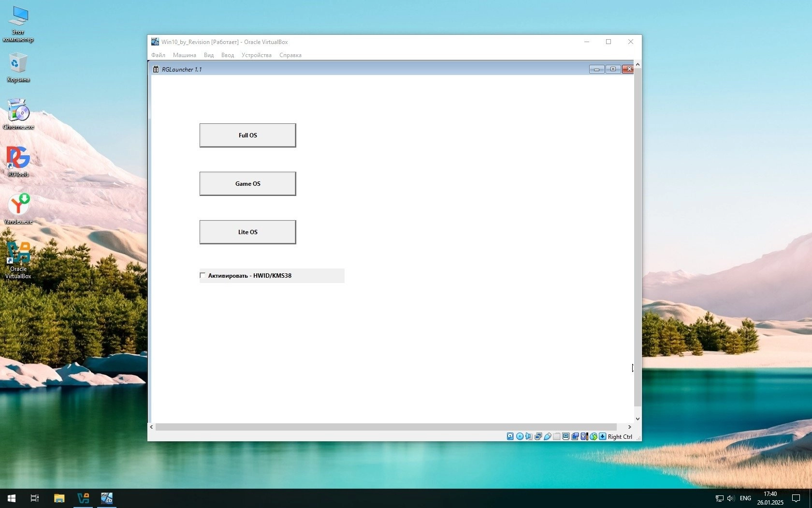
Task: Select the Yandex.exe desktop icon
Action: coord(18,209)
